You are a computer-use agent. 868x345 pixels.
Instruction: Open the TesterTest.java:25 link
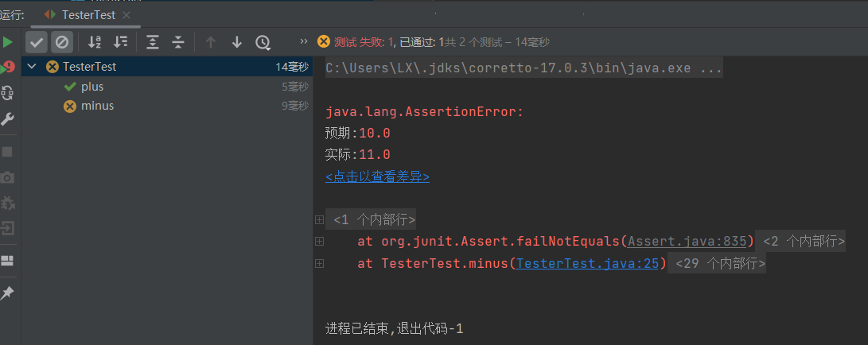click(x=590, y=264)
